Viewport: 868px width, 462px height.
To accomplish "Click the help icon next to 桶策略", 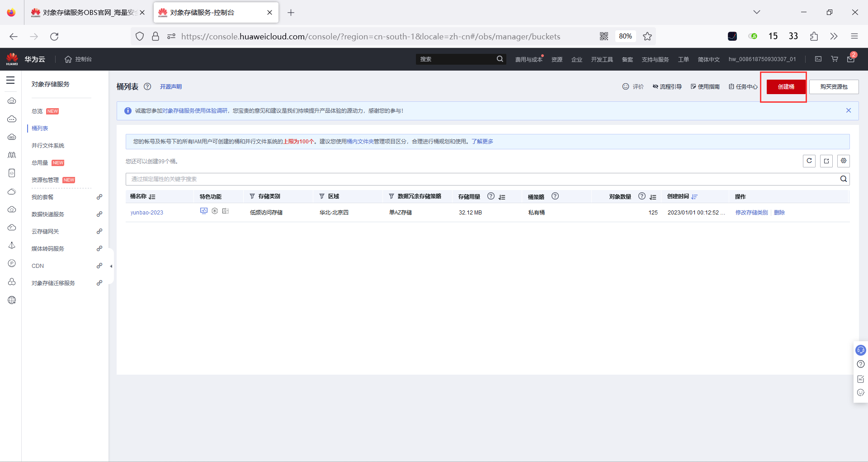I will pos(555,196).
